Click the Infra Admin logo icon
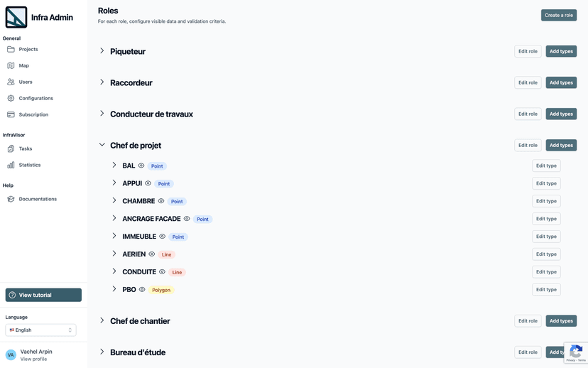The width and height of the screenshot is (588, 368). (16, 17)
